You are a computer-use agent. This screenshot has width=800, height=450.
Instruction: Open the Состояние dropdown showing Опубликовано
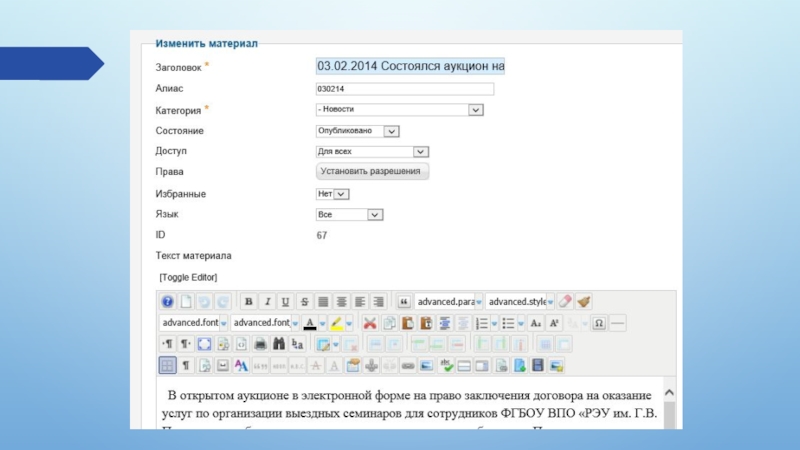[x=357, y=130]
